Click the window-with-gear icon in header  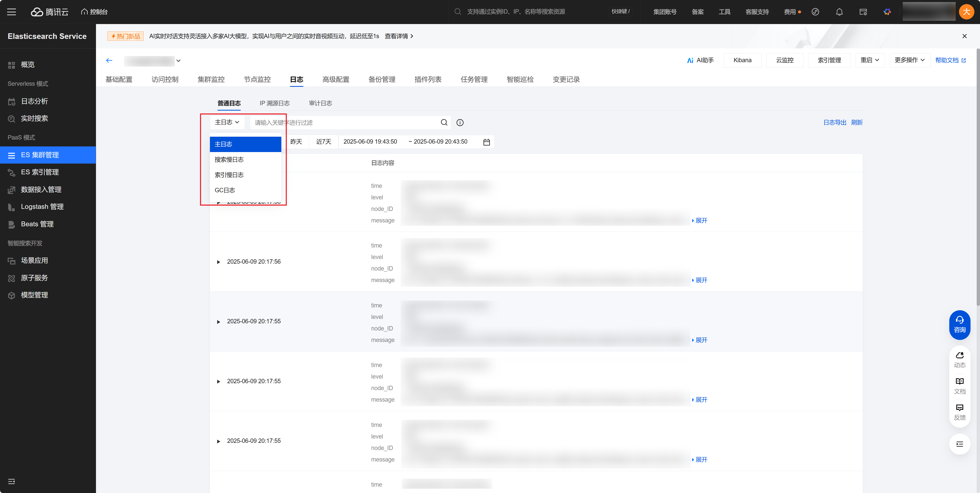pos(863,12)
